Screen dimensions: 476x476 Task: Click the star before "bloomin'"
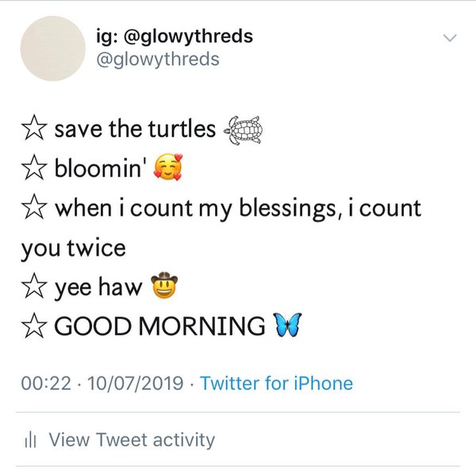(33, 169)
